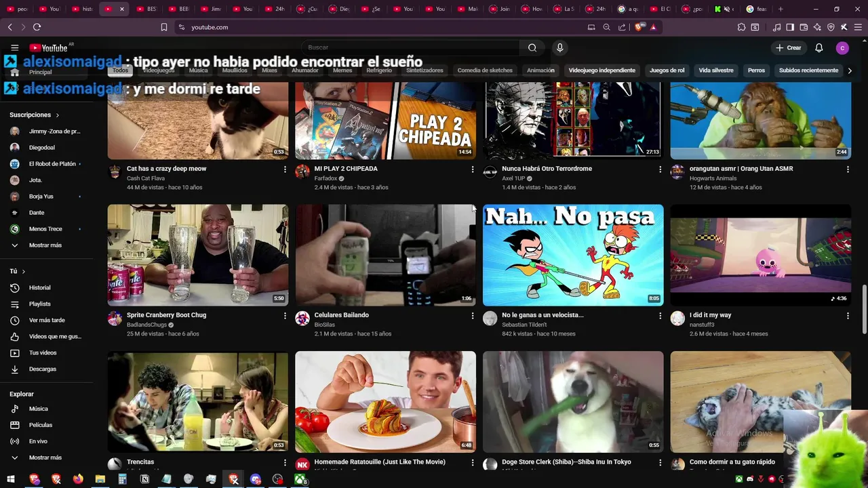
Task: Open the Sprite Cranberry Boot Chug thumbnail
Action: click(198, 255)
